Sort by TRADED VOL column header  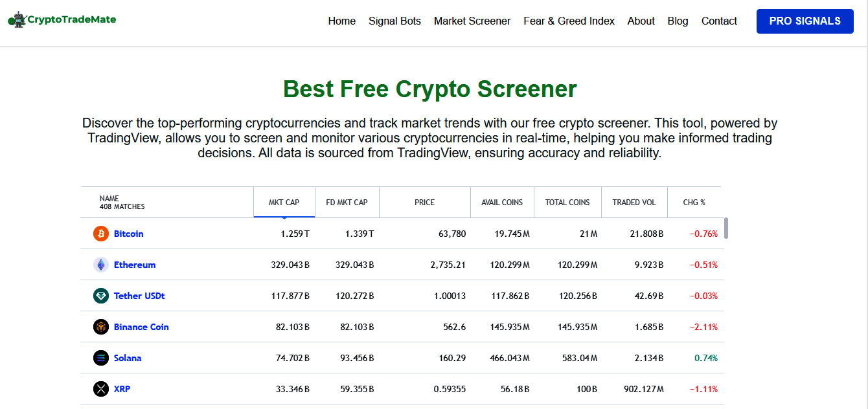[x=634, y=203]
